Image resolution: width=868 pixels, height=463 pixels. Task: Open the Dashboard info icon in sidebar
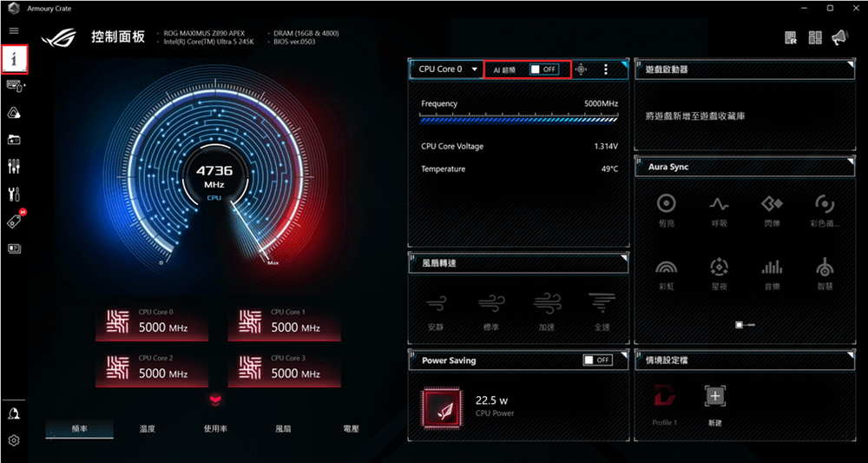(x=15, y=59)
